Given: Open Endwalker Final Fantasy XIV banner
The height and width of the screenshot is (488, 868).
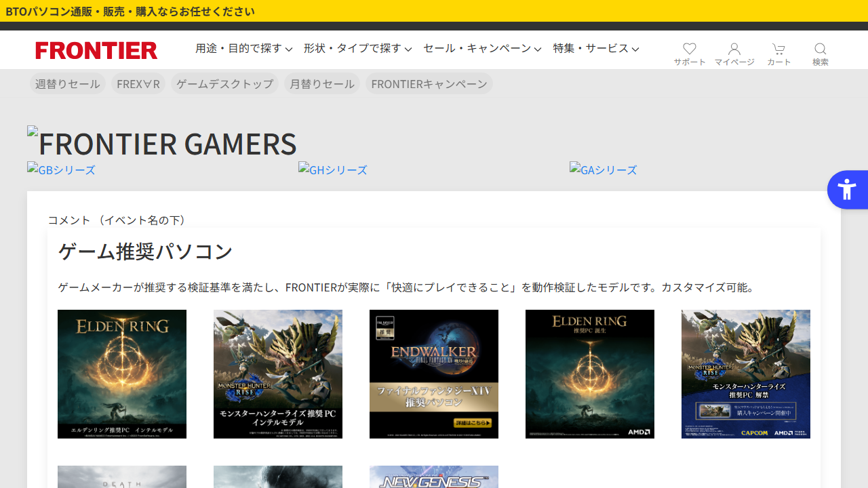Looking at the screenshot, I should click(x=434, y=374).
